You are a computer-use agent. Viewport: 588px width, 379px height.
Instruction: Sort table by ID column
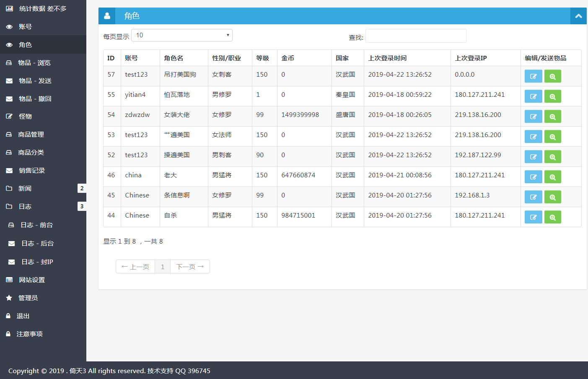(112, 58)
